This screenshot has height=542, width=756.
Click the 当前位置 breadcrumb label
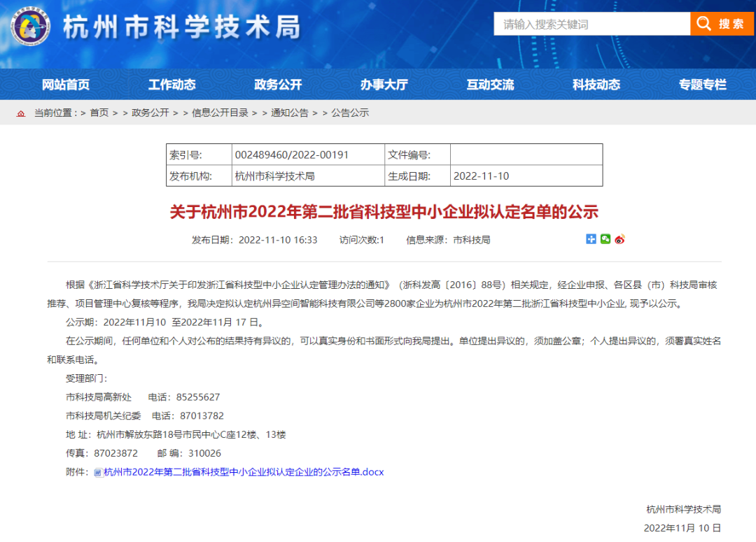pos(55,113)
